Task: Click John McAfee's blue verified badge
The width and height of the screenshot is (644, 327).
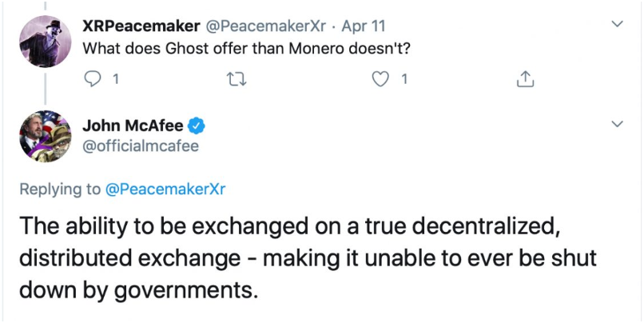Action: coord(198,126)
